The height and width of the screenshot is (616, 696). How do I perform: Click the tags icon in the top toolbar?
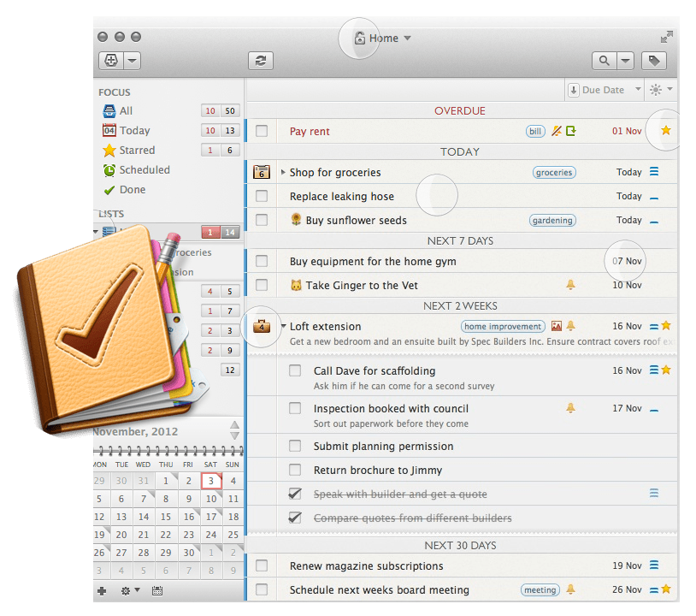(x=654, y=61)
